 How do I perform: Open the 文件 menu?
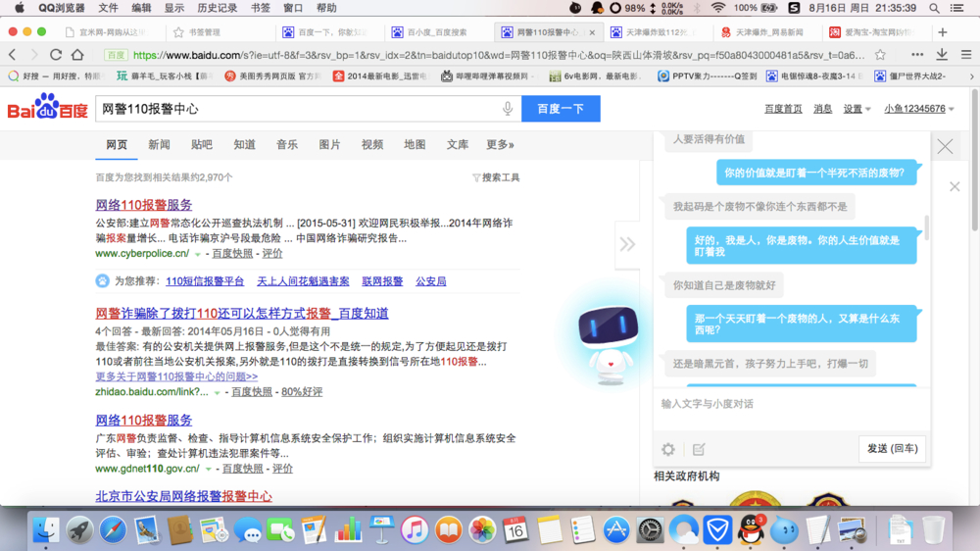coord(108,8)
